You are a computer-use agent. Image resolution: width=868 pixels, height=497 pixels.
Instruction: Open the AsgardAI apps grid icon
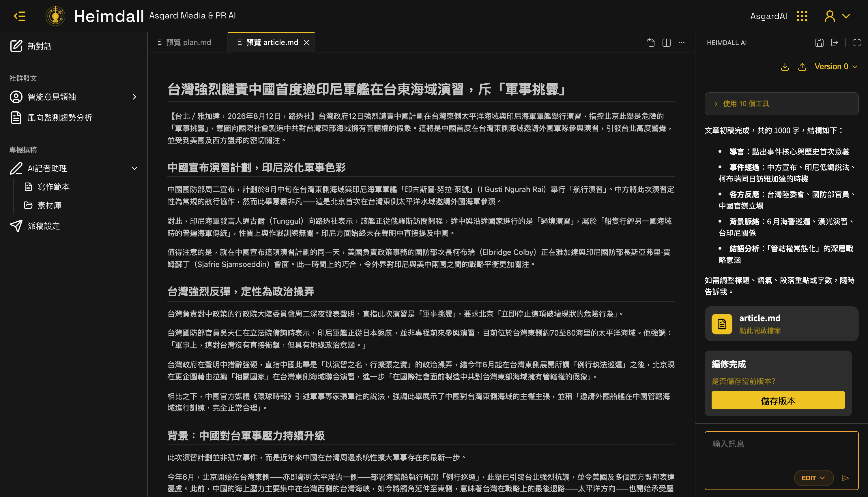[x=802, y=16]
